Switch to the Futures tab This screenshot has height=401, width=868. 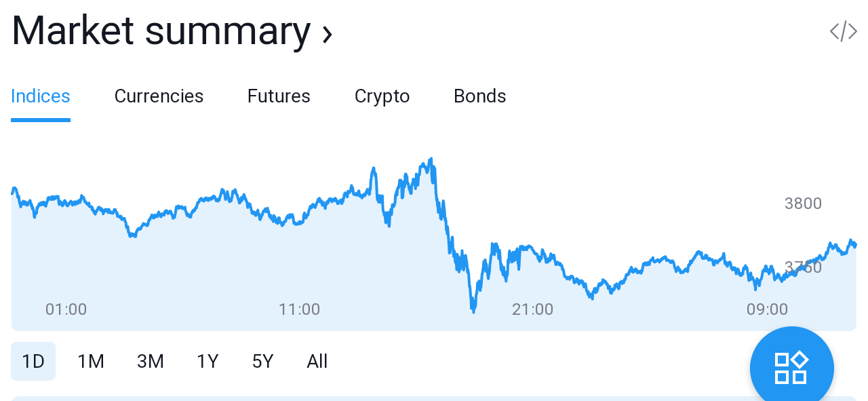[x=279, y=96]
